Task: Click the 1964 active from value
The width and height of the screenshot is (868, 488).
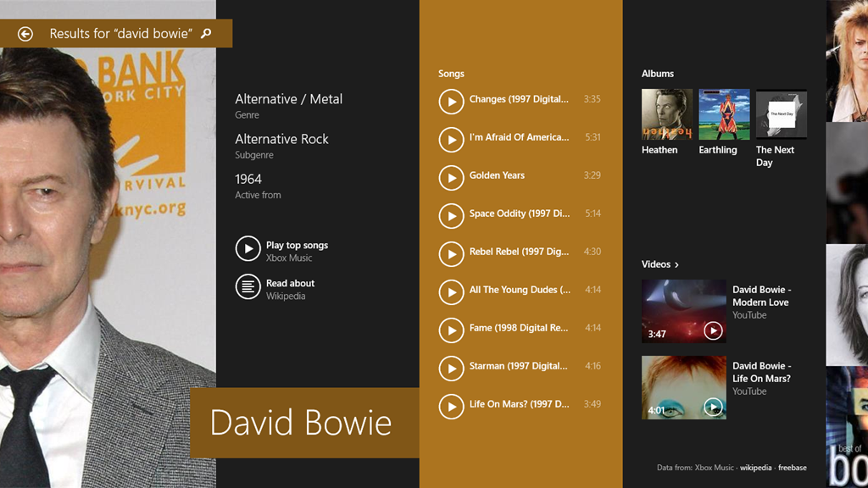Action: [248, 180]
